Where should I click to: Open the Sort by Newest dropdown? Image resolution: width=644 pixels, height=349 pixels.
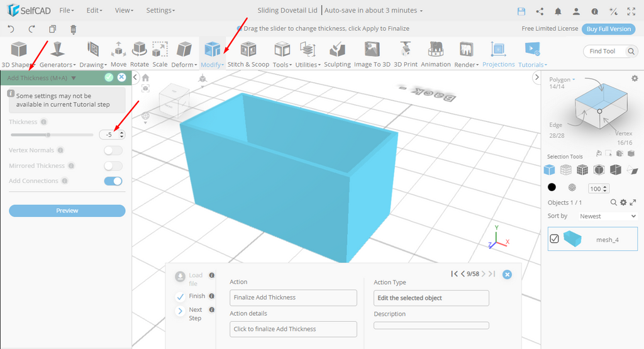click(x=608, y=216)
